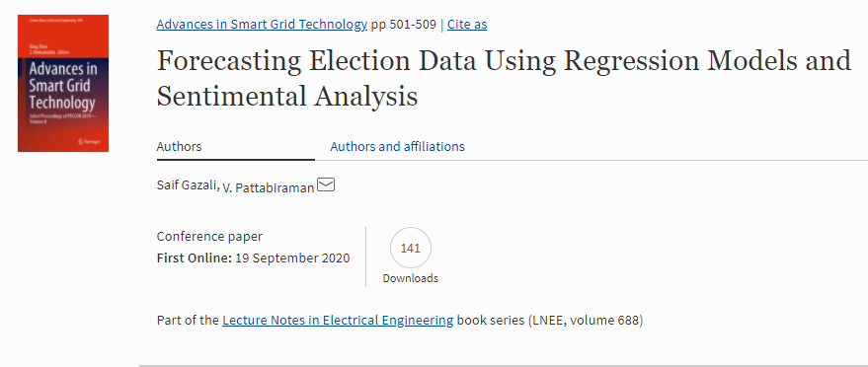
Task: Click the 141 downloads circle badge
Action: pyautogui.click(x=410, y=249)
